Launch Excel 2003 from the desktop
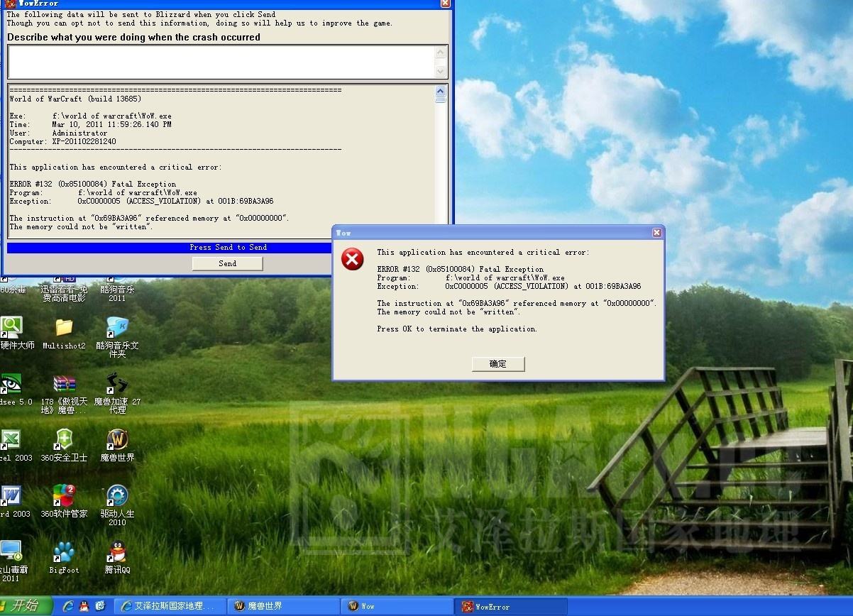The image size is (853, 616). click(x=14, y=446)
